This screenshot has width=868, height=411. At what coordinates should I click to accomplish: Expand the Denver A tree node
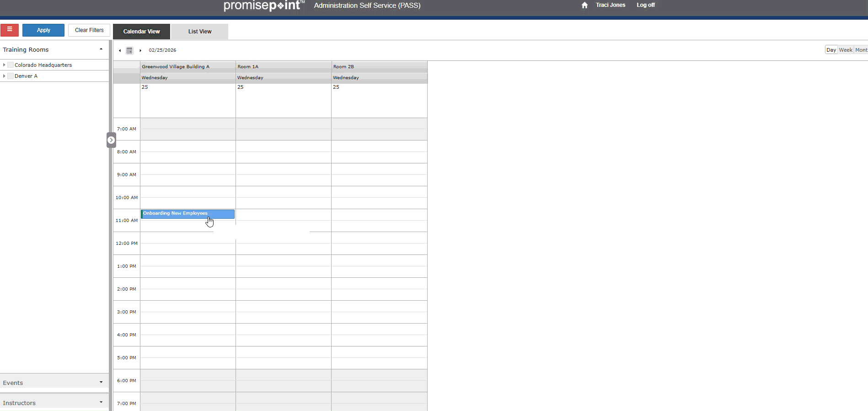[4, 76]
